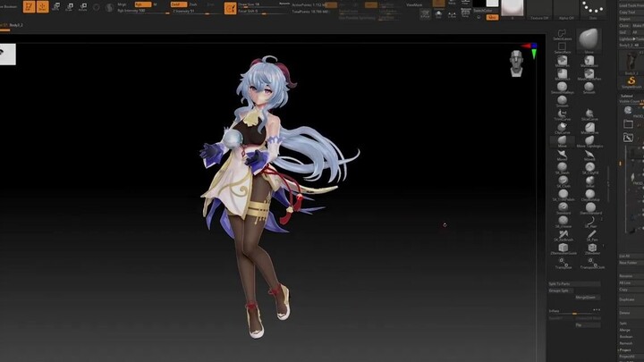
Task: Select the SliceCurve brush
Action: [589, 114]
